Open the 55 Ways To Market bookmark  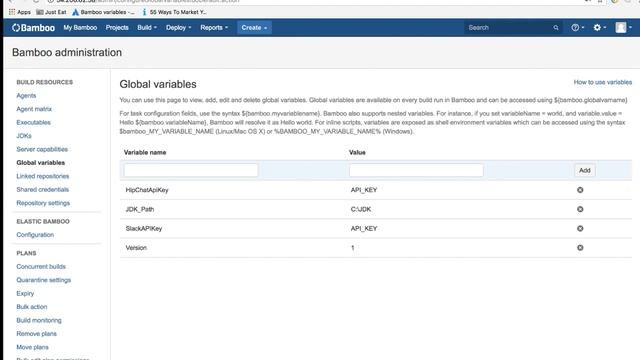(x=174, y=12)
